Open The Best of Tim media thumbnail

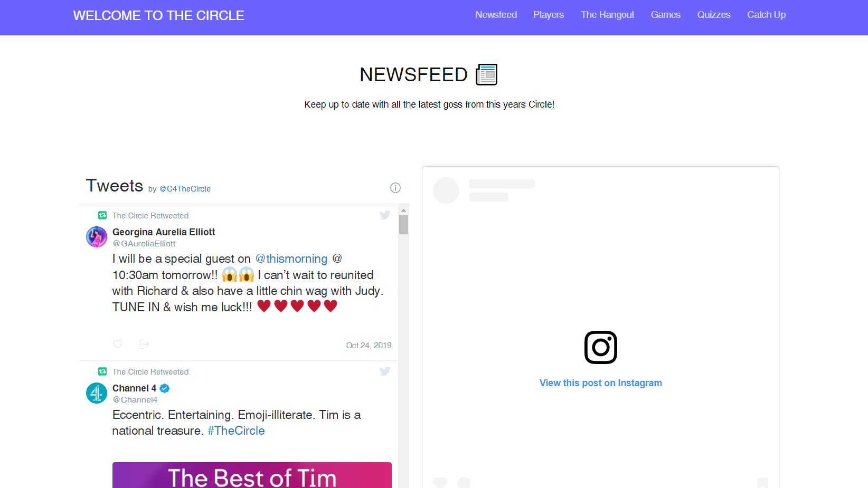point(252,475)
